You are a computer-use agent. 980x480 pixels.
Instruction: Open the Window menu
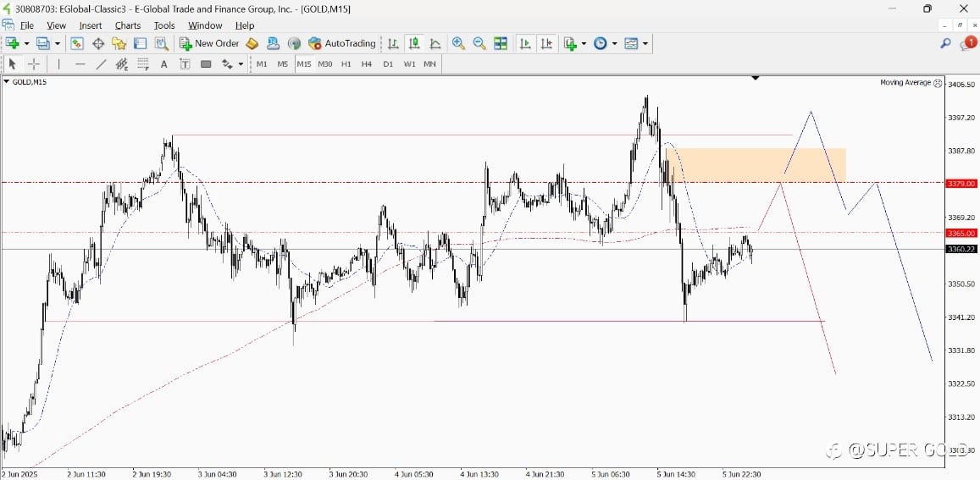pyautogui.click(x=205, y=25)
